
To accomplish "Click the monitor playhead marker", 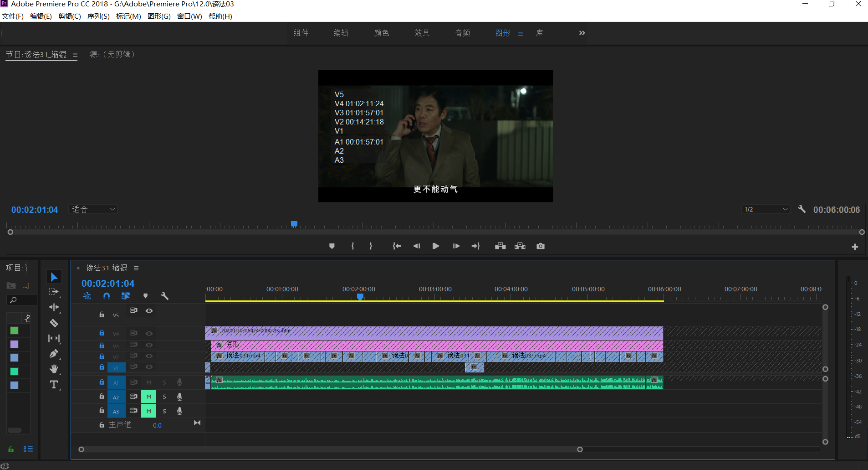I will 294,224.
